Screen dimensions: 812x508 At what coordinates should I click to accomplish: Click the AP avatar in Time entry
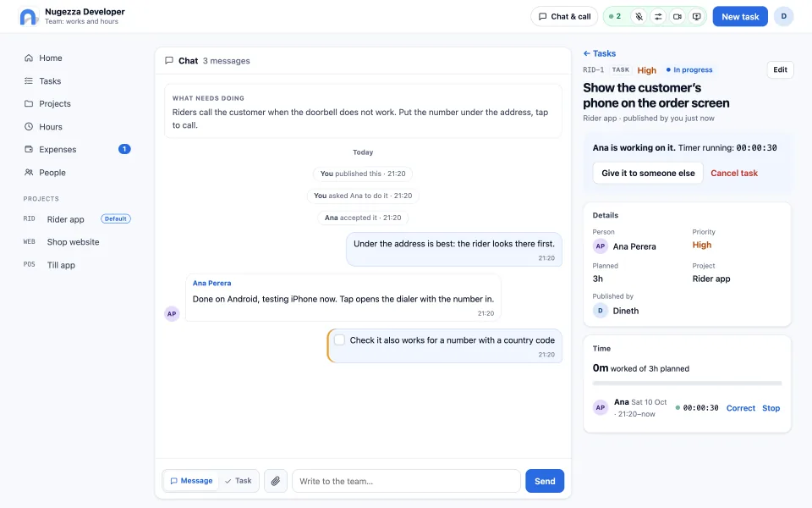(601, 407)
